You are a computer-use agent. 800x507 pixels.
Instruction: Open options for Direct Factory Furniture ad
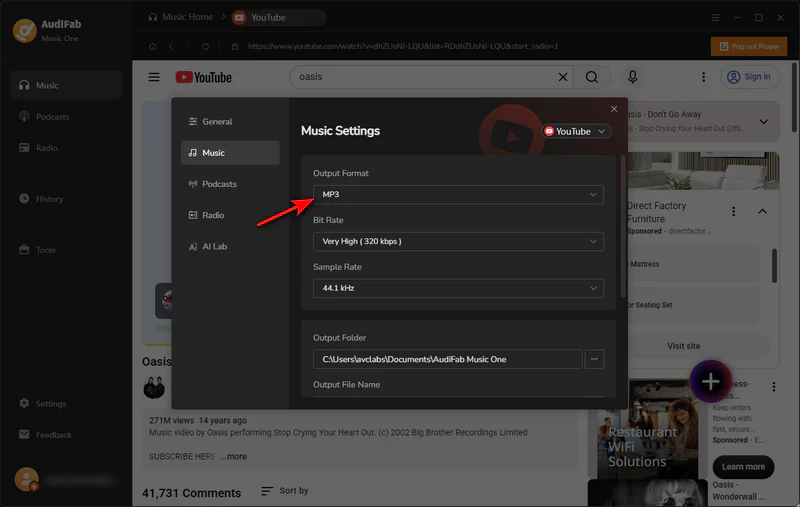(734, 211)
